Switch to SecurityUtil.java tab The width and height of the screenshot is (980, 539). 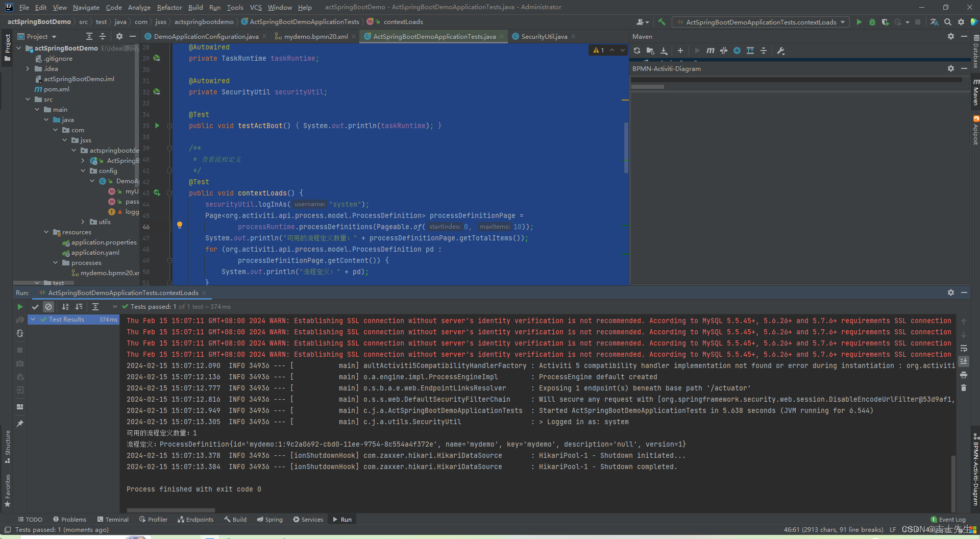point(544,36)
